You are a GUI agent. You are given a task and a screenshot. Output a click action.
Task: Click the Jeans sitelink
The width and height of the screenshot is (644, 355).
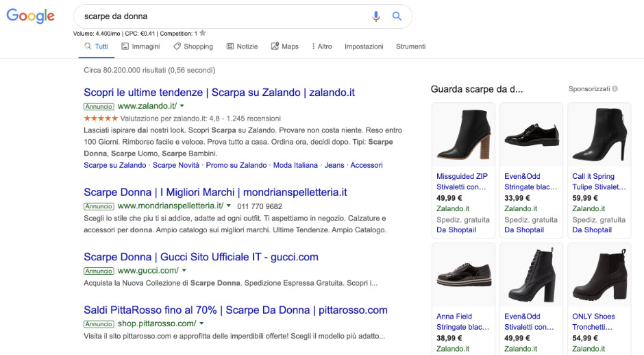[334, 165]
